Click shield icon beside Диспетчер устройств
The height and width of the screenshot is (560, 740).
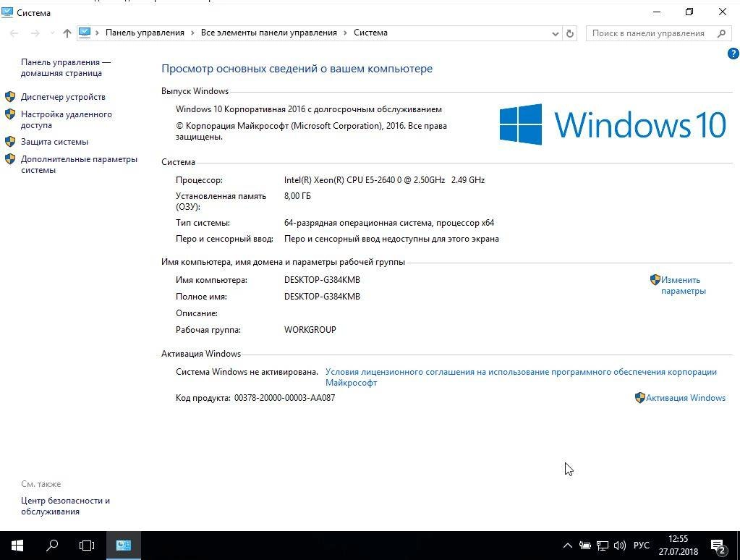(10, 97)
